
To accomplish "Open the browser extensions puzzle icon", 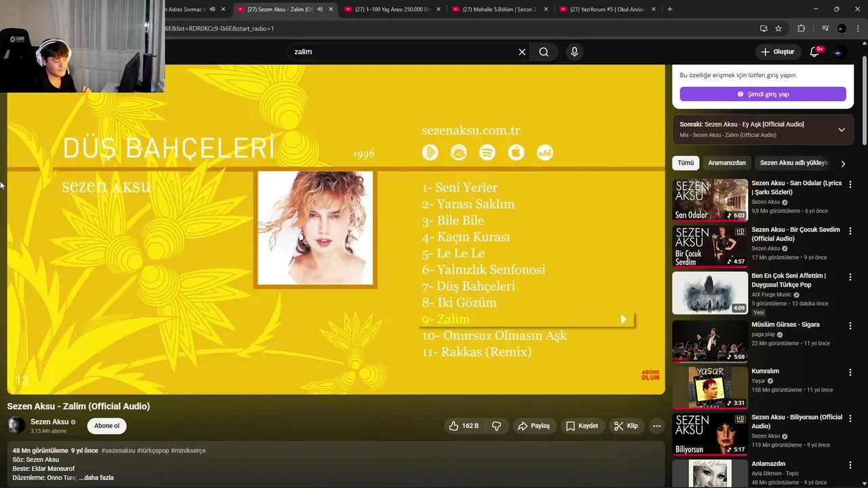I will pyautogui.click(x=801, y=28).
